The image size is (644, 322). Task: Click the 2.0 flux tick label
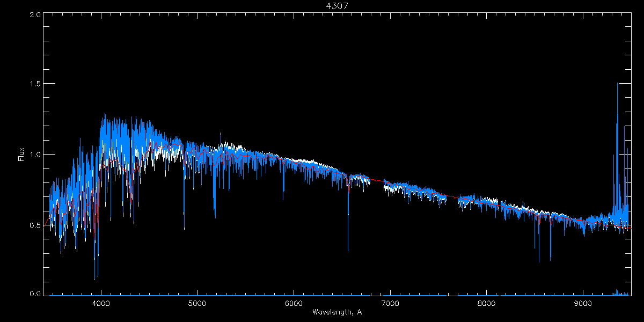[35, 15]
